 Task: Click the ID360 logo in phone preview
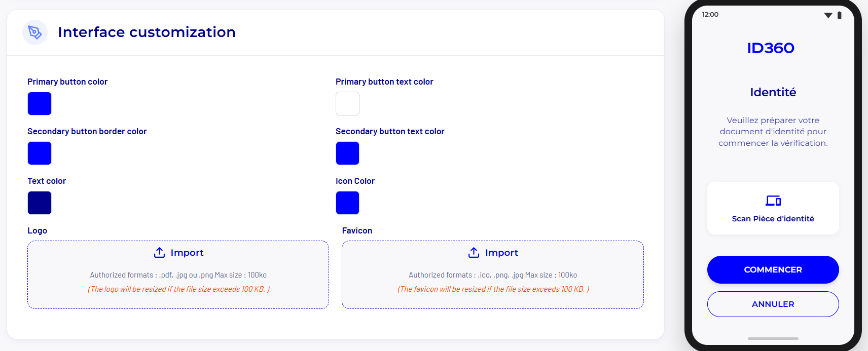coord(771,48)
